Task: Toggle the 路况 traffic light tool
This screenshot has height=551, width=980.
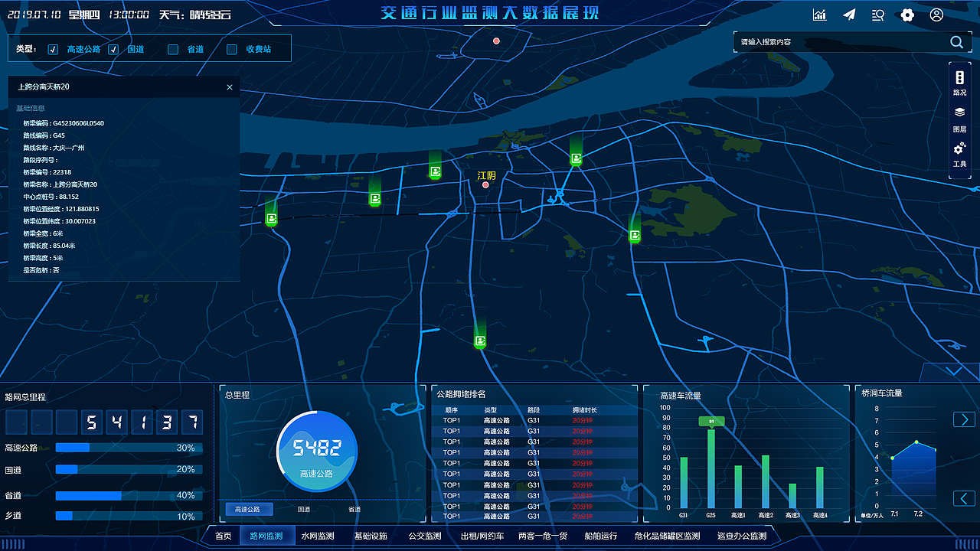Action: pos(960,83)
